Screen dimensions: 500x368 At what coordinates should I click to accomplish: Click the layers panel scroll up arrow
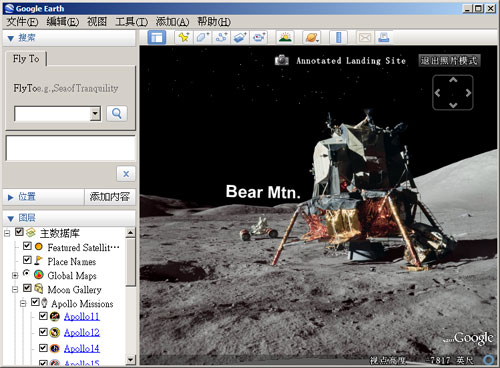click(x=131, y=233)
